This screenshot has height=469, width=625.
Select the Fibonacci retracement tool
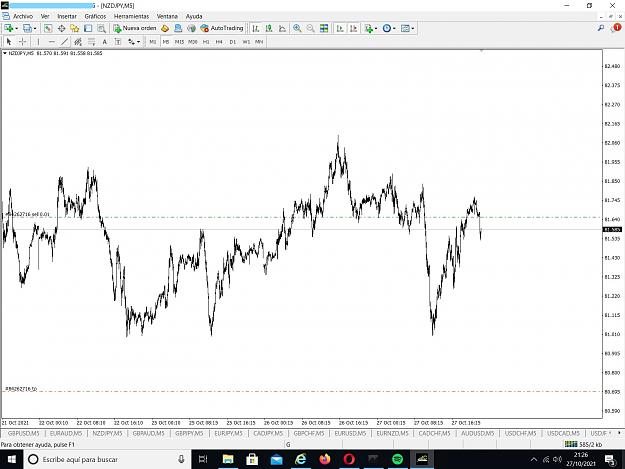[x=91, y=41]
